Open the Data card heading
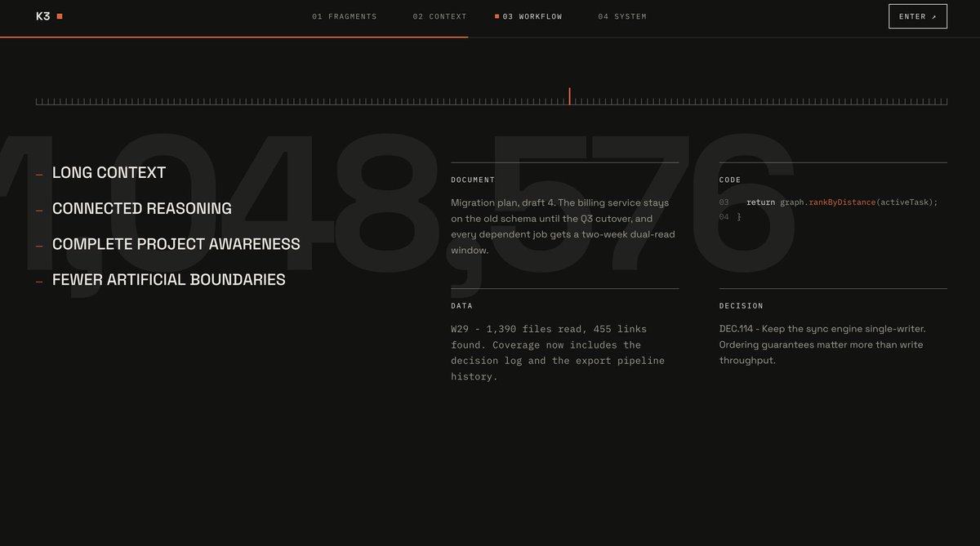This screenshot has width=980, height=546. coord(461,306)
